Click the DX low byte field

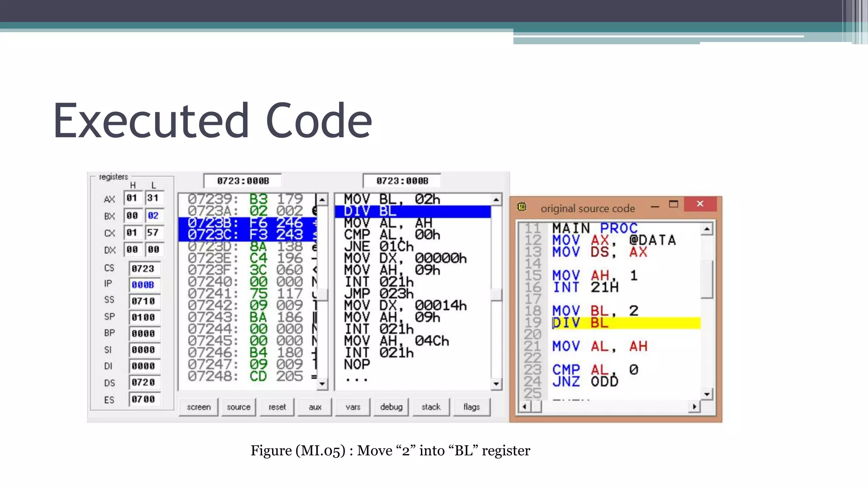pos(153,250)
